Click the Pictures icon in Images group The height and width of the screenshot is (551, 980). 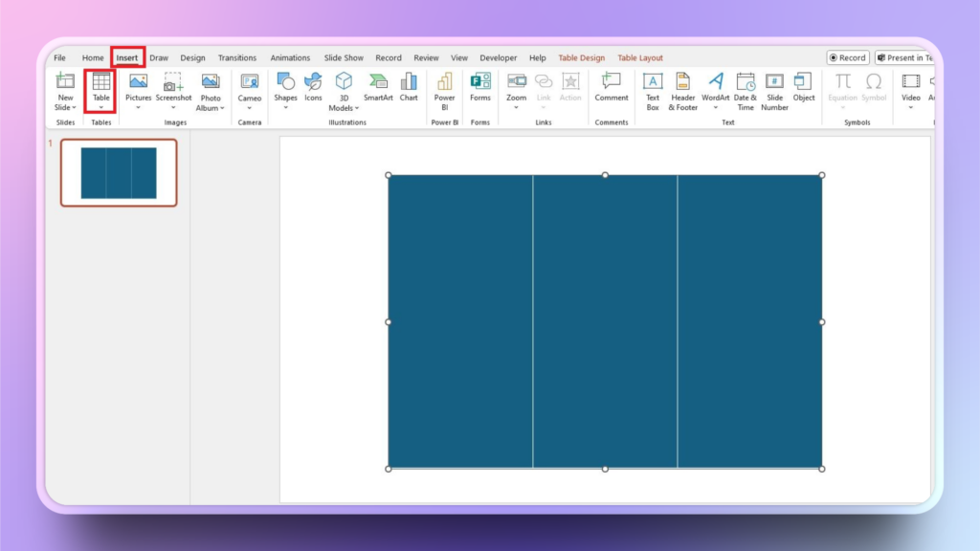pyautogui.click(x=138, y=83)
